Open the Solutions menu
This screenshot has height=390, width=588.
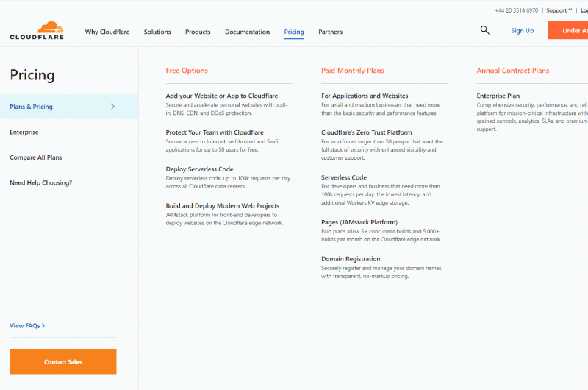pos(157,32)
